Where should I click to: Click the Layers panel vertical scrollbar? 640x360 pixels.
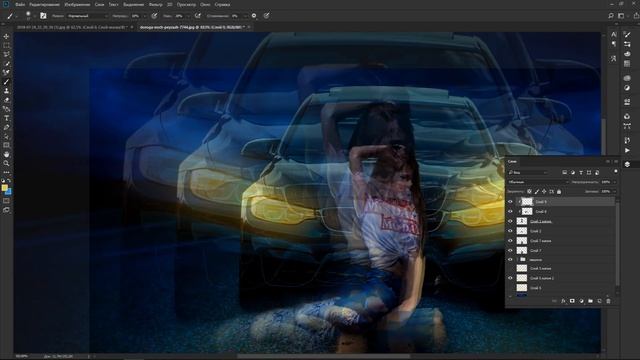pos(618,245)
